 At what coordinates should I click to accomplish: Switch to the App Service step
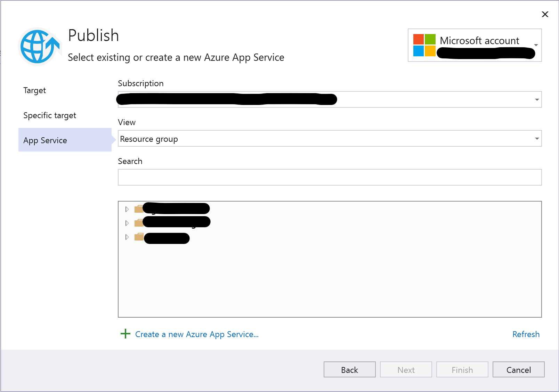(45, 140)
